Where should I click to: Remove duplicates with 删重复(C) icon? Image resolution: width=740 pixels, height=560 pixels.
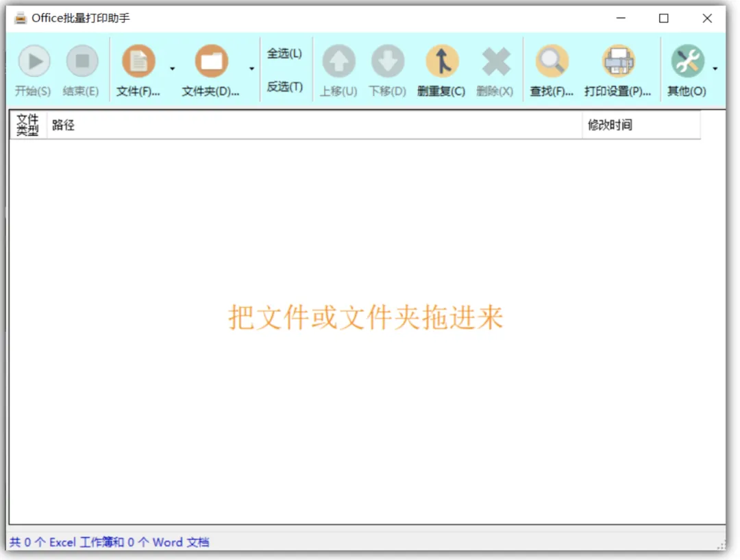(x=442, y=62)
